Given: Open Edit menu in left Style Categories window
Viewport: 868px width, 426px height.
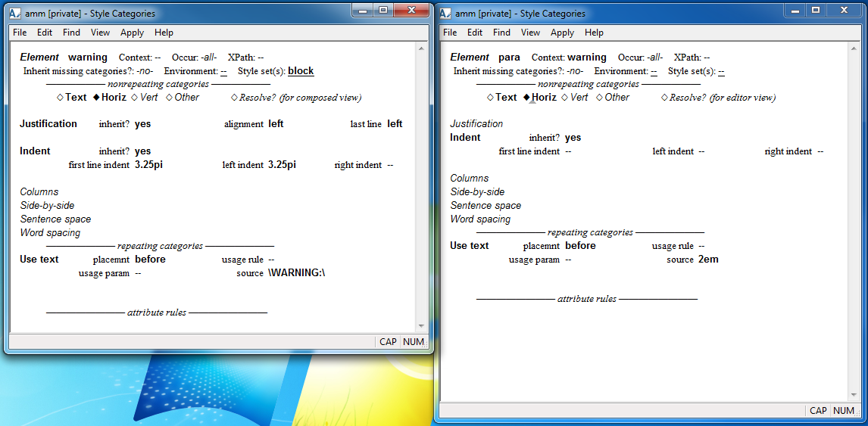Looking at the screenshot, I should point(45,33).
